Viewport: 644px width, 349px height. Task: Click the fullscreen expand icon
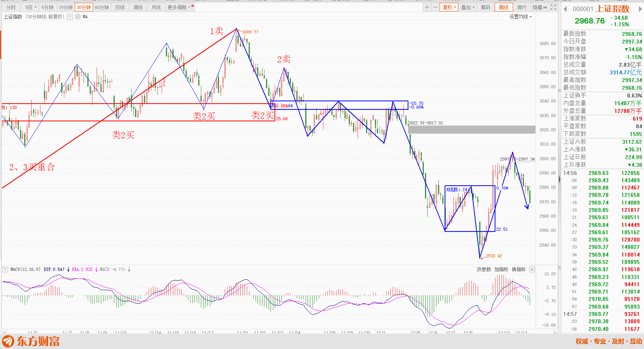553,7
